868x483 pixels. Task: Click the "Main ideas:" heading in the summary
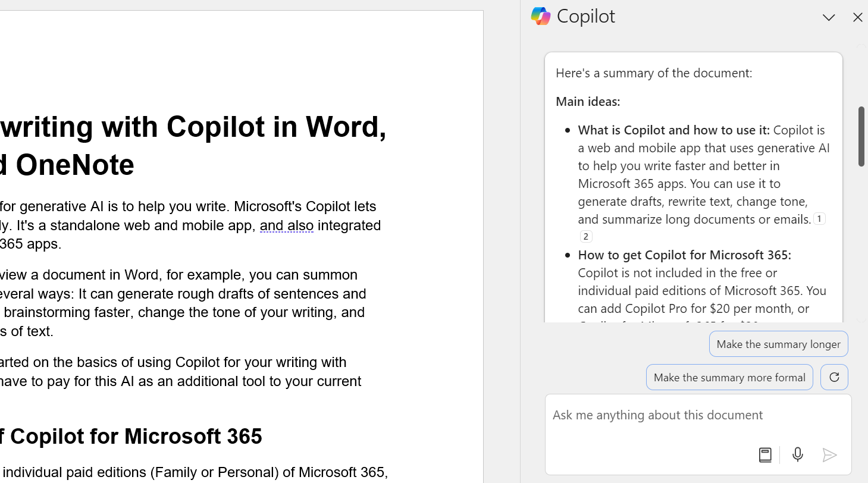[588, 101]
